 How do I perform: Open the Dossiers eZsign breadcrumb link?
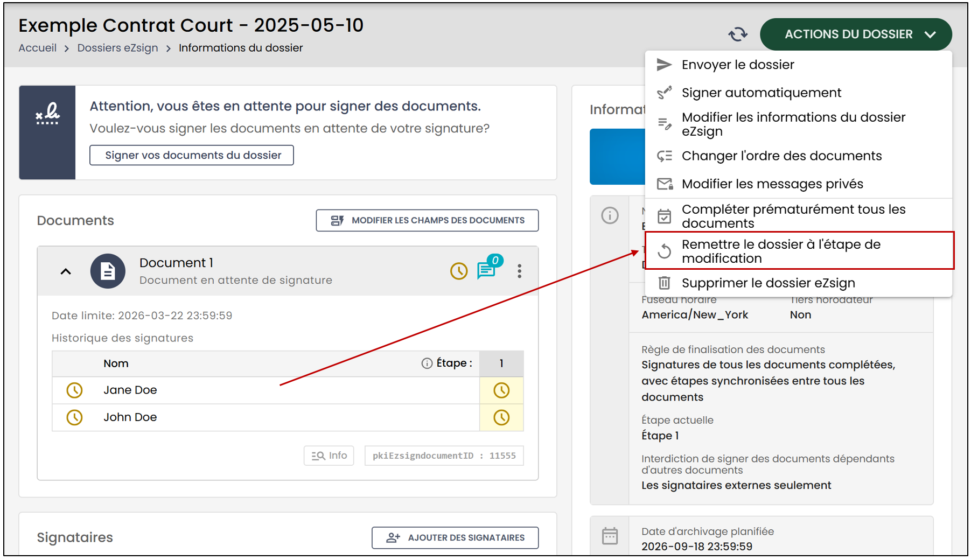click(117, 48)
